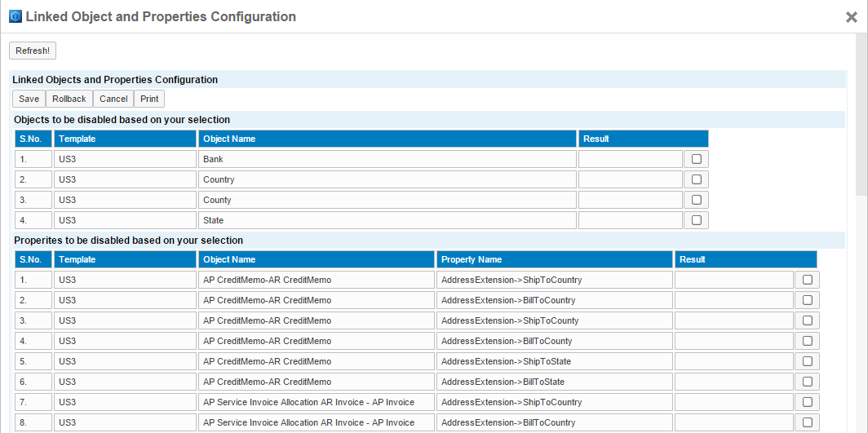Click the Result field in the Bank row
Screen dimensions: 868x433
pyautogui.click(x=630, y=159)
